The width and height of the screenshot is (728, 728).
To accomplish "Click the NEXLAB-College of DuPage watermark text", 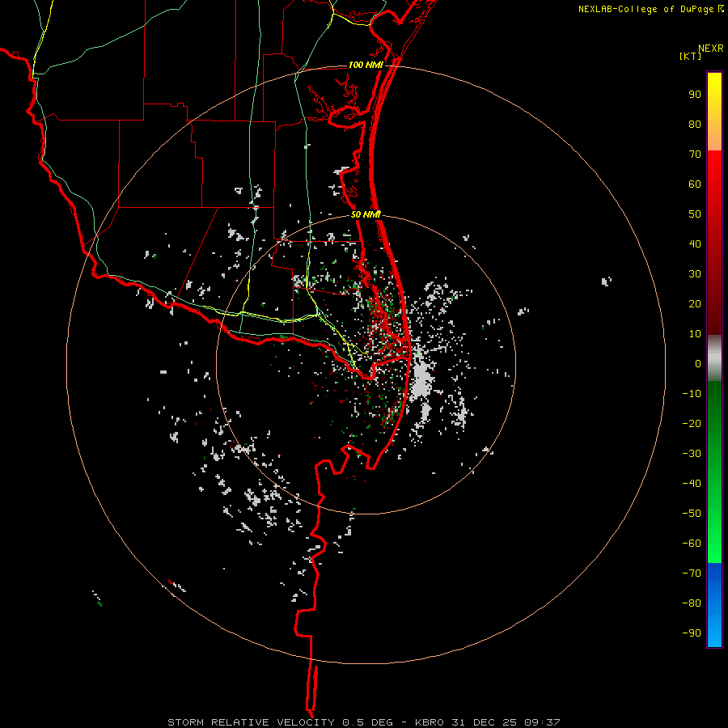I will 646,9.
